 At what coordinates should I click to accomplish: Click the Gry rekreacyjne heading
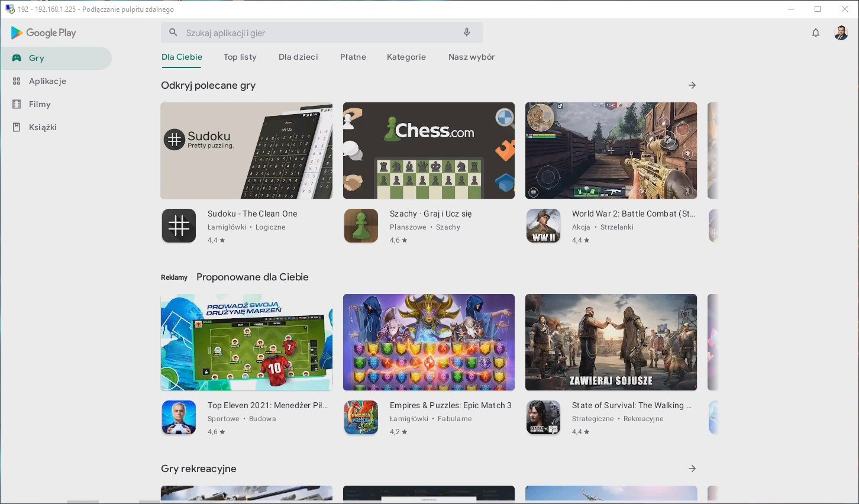(199, 469)
